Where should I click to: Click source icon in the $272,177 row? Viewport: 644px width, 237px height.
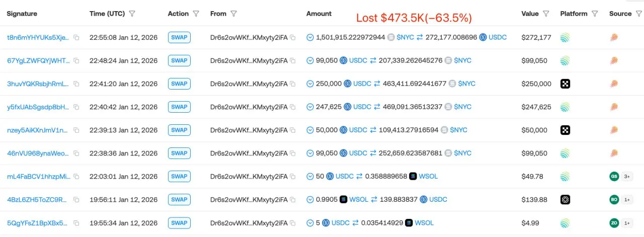[614, 37]
